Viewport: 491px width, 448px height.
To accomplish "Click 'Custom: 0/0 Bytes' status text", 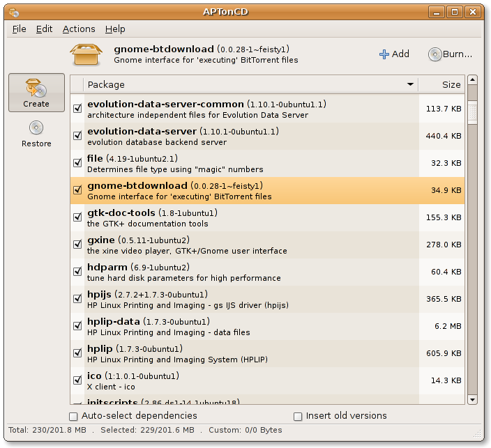I will click(245, 430).
